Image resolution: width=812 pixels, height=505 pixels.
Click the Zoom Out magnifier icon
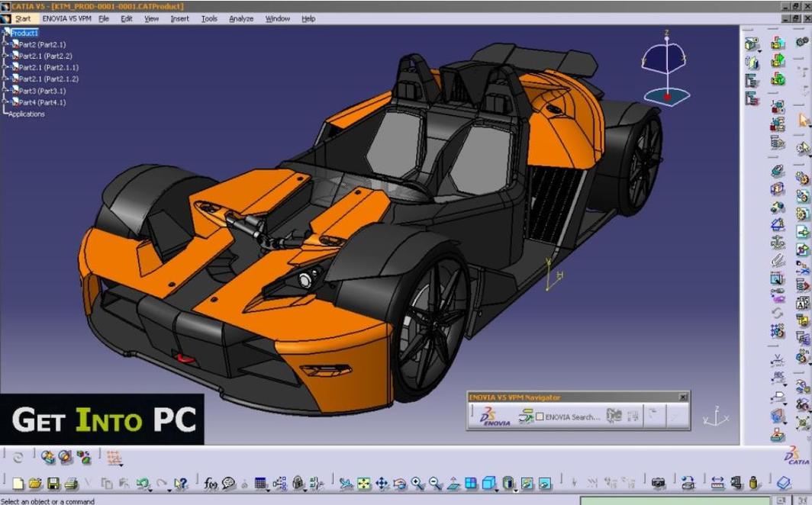[x=433, y=484]
